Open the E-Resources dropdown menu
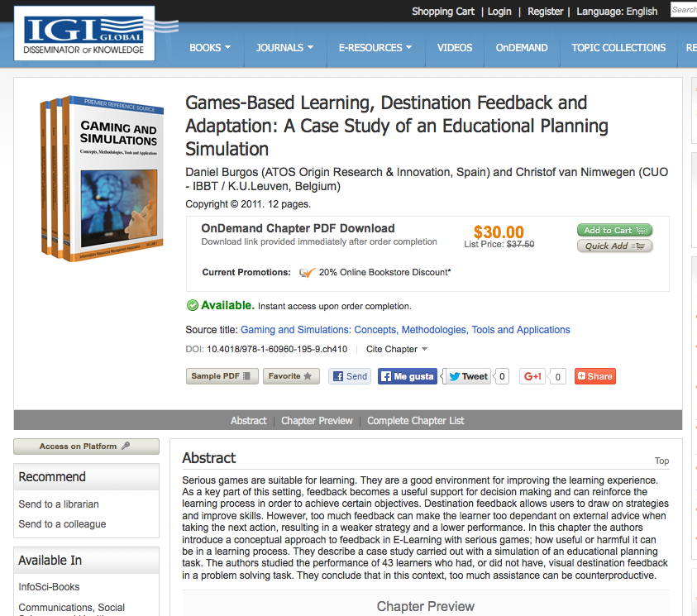 coord(375,48)
